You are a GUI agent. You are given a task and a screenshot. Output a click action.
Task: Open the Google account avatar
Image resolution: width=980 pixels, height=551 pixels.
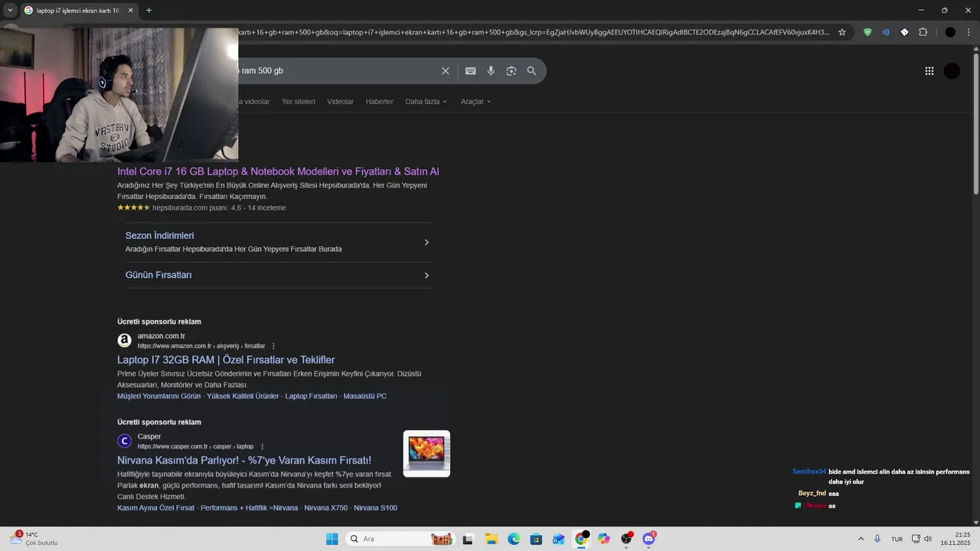952,71
